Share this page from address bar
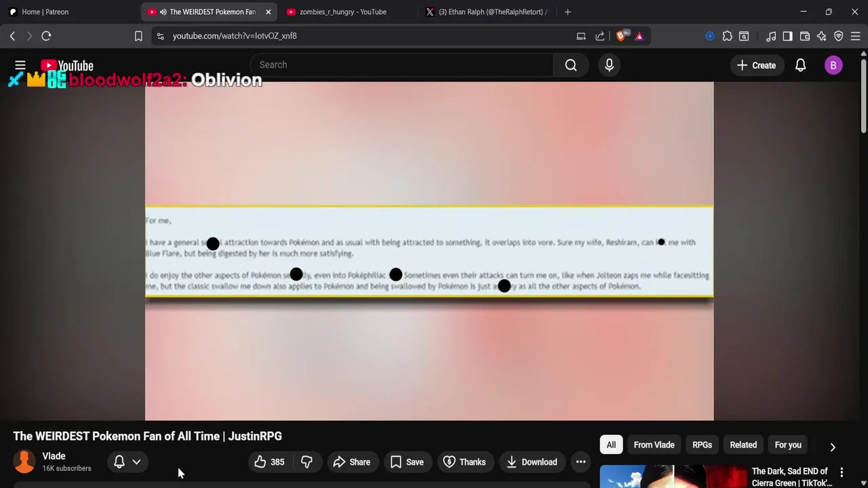 coord(600,36)
